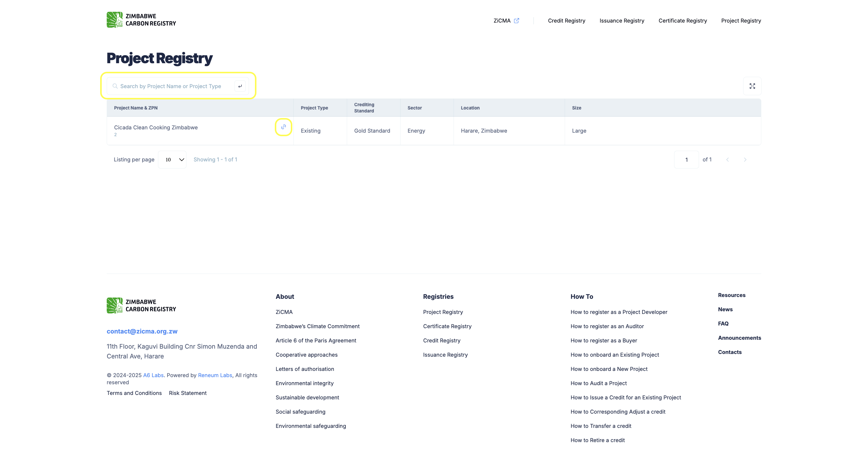The height and width of the screenshot is (470, 868).
Task: Go to Issuance Registry in top navigation
Action: 622,20
